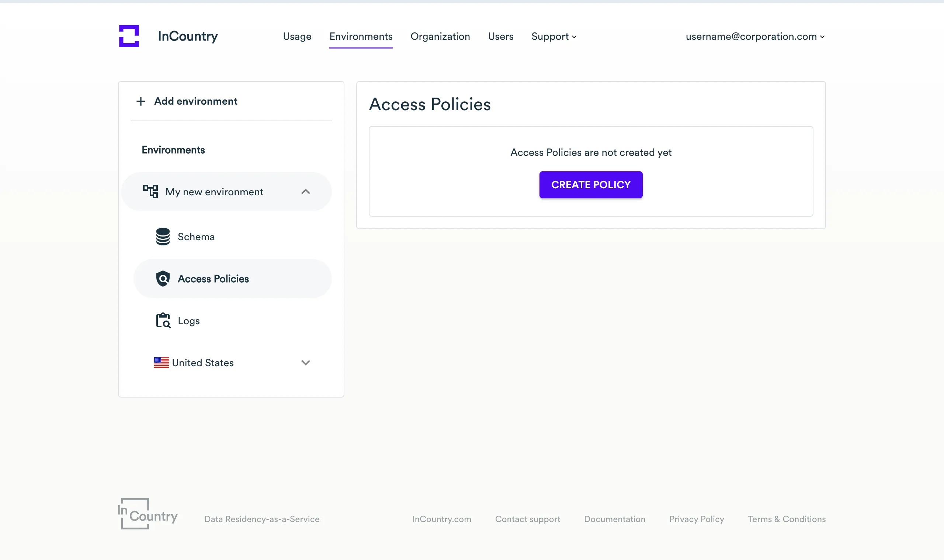Click the environment diagram icon beside My new environment
The width and height of the screenshot is (944, 560).
pyautogui.click(x=150, y=191)
